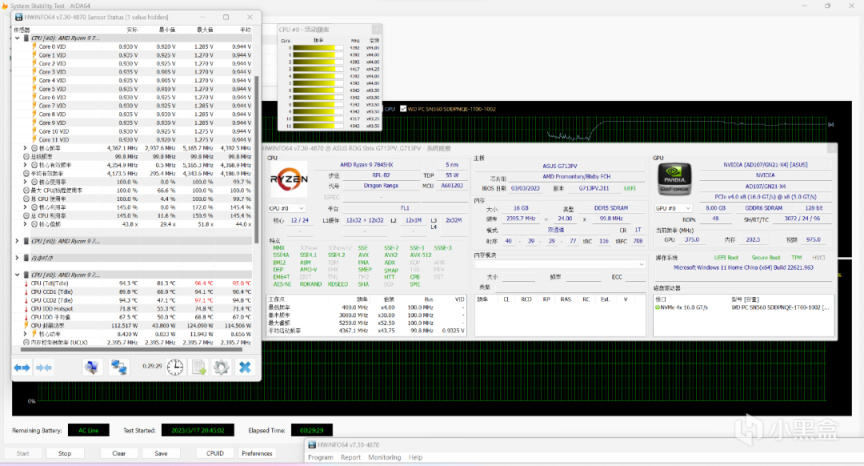The image size is (864, 466).
Task: Click the networked computers icon
Action: pos(118,367)
